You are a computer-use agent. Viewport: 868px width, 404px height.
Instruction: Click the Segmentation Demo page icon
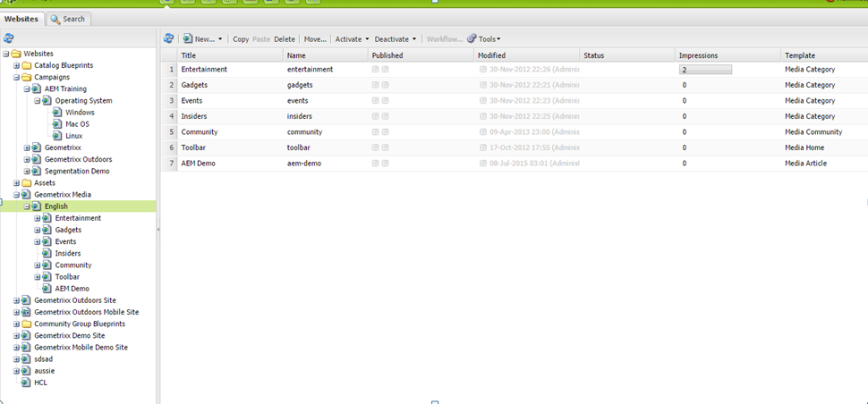pos(37,171)
